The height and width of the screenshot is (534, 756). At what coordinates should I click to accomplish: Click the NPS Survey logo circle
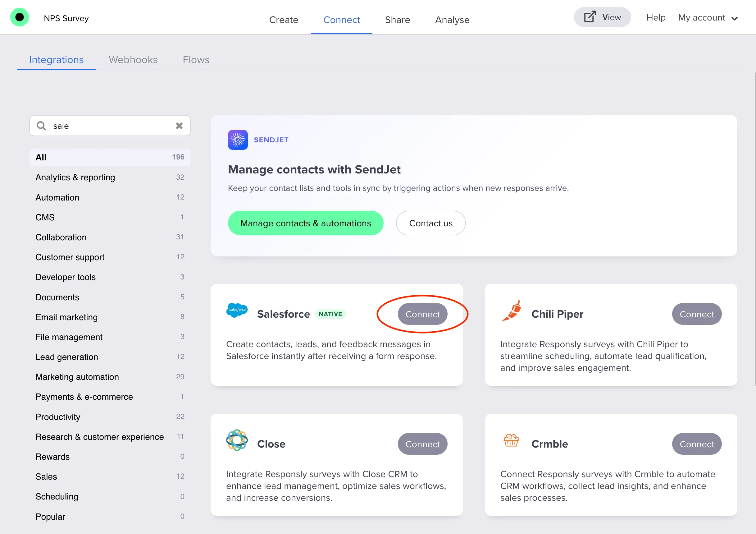pyautogui.click(x=20, y=16)
